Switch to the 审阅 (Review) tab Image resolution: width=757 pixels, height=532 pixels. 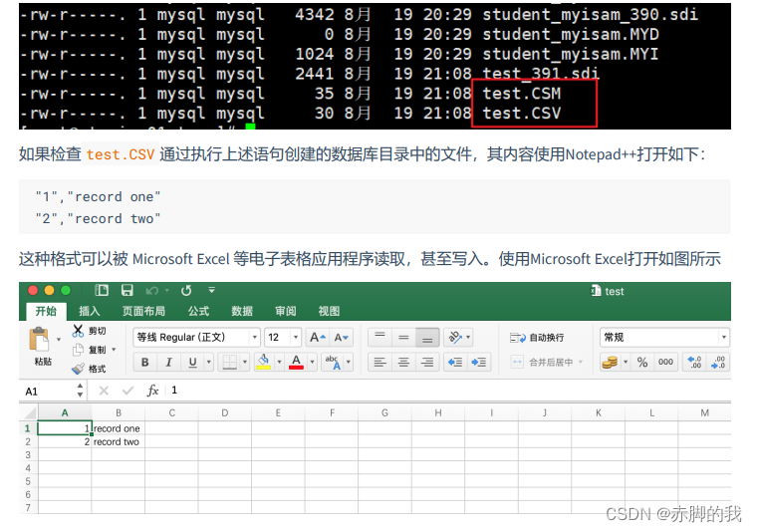(286, 311)
